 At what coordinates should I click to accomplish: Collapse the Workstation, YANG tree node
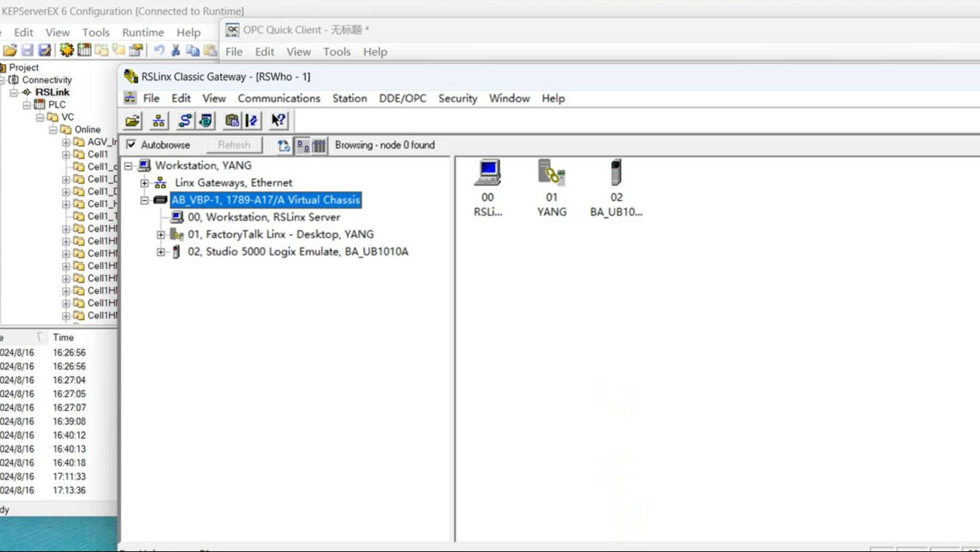coord(128,166)
